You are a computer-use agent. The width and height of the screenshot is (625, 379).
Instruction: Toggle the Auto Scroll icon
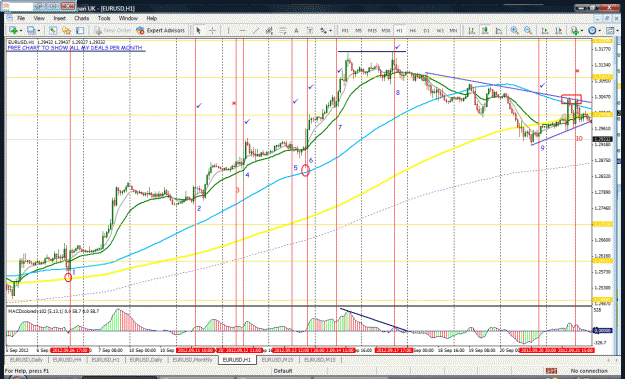click(x=545, y=30)
